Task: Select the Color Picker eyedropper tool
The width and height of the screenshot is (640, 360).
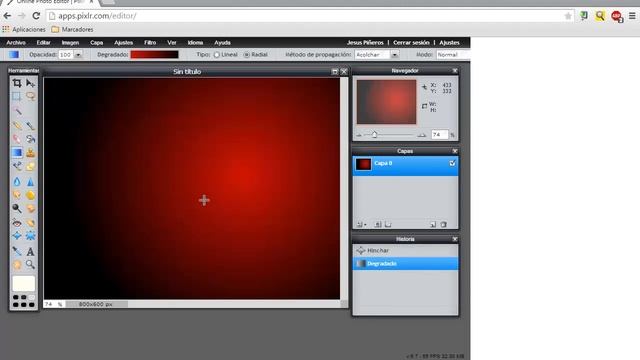Action: point(17,251)
